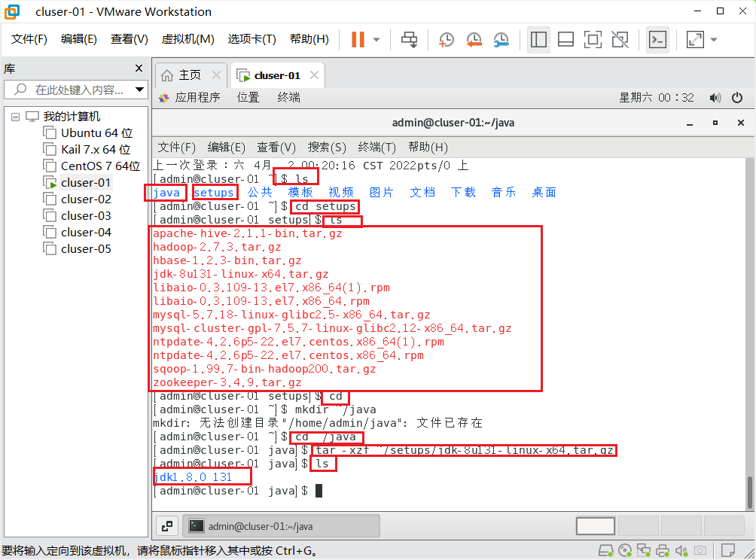Click the stretch guest display icon
Screen dimensions: 756x560
click(695, 40)
